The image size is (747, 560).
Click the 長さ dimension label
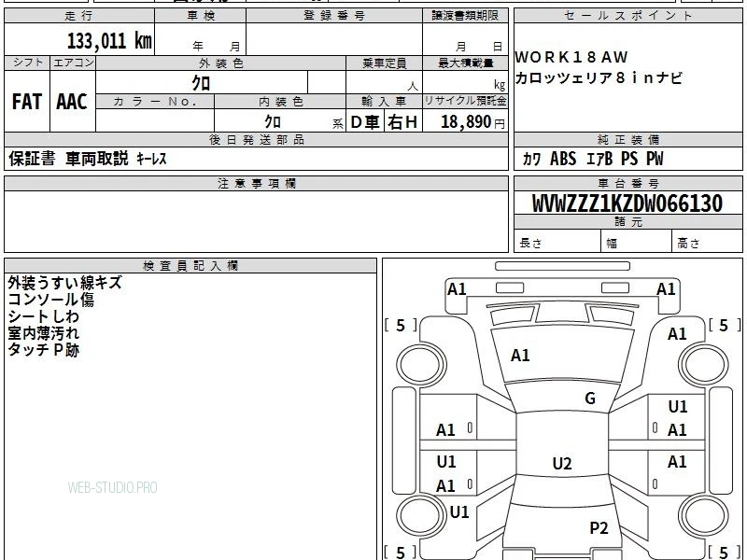[x=530, y=244]
